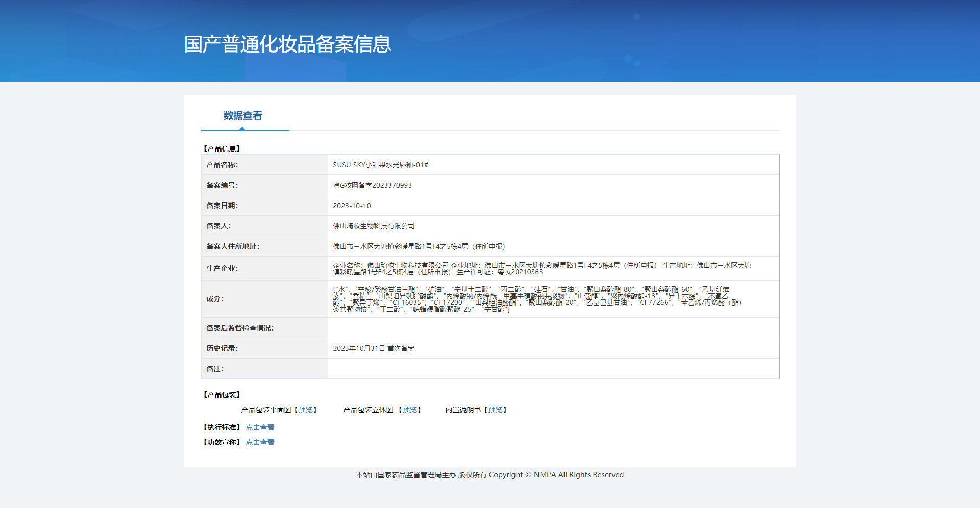Viewport: 980px width, 508px height.
Task: Click history record 2023年10月31日 首次备案
Action: 374,348
